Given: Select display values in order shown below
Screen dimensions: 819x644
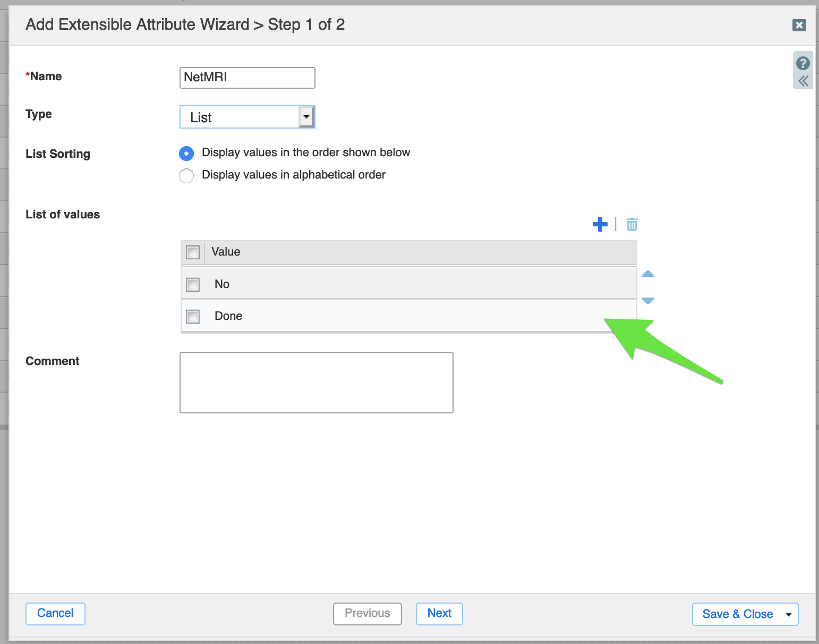Looking at the screenshot, I should point(186,154).
